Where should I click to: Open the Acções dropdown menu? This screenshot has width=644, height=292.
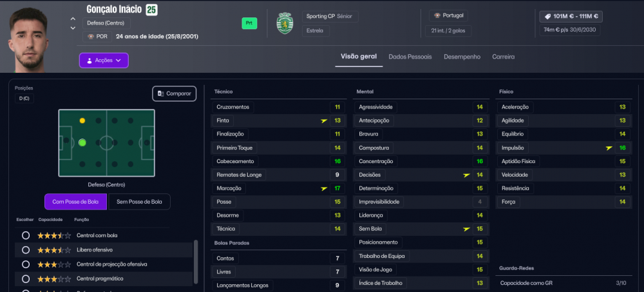point(104,60)
